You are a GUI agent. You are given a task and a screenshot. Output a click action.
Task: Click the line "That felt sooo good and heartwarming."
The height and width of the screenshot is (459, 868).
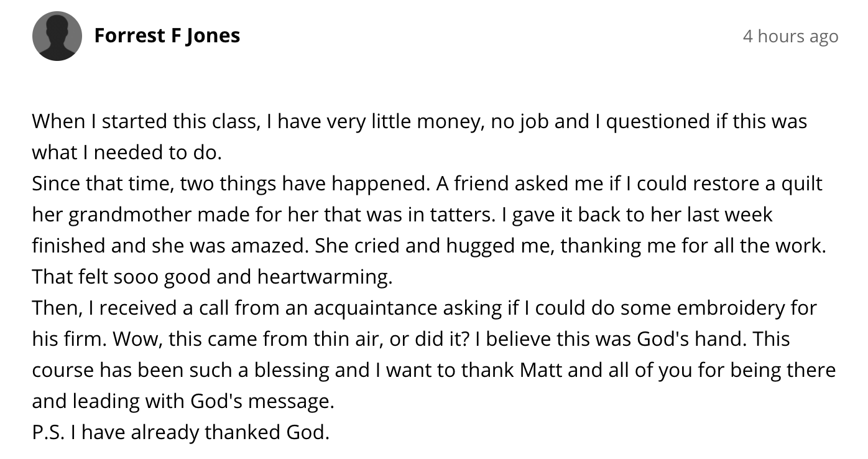tap(212, 277)
